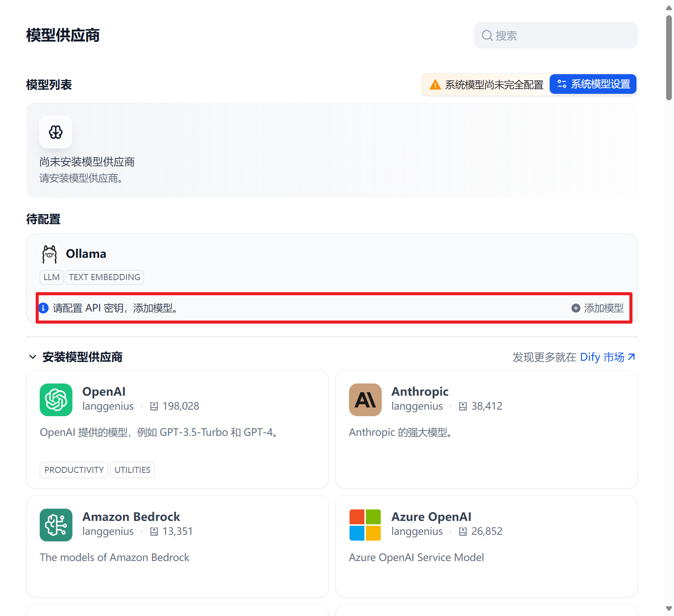Viewport: 674px width, 616px height.
Task: Click the download count icon beside 38,412
Action: 463,407
